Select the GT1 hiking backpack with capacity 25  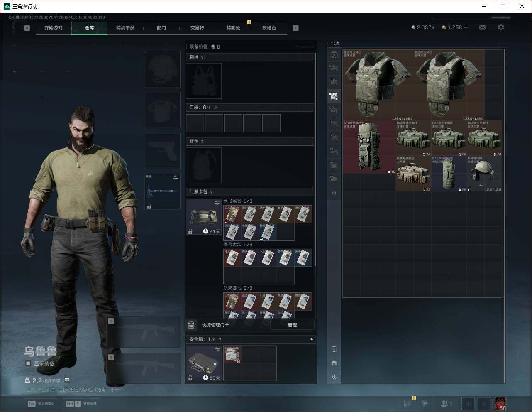(x=449, y=174)
